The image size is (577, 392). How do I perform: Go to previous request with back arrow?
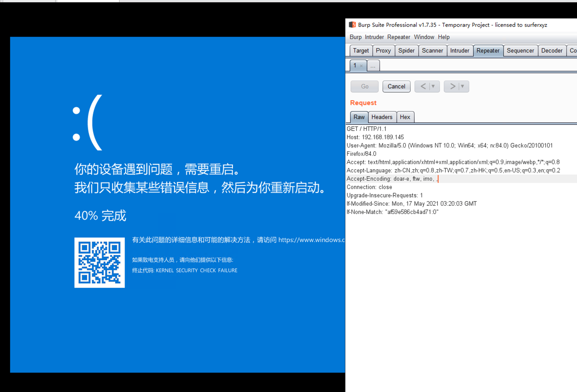click(422, 87)
